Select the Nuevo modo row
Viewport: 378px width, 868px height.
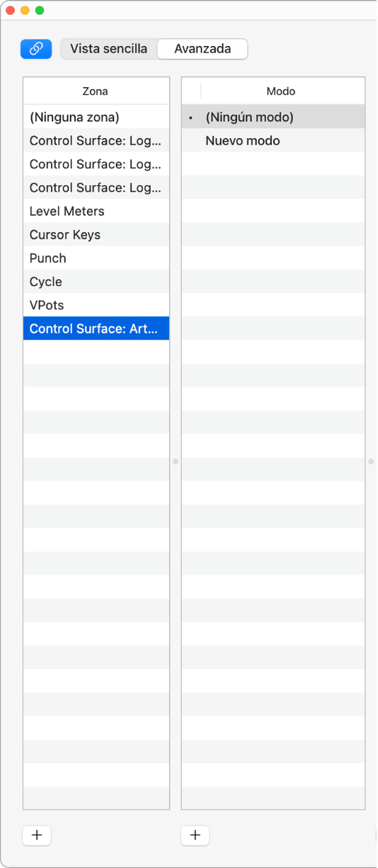pyautogui.click(x=243, y=140)
